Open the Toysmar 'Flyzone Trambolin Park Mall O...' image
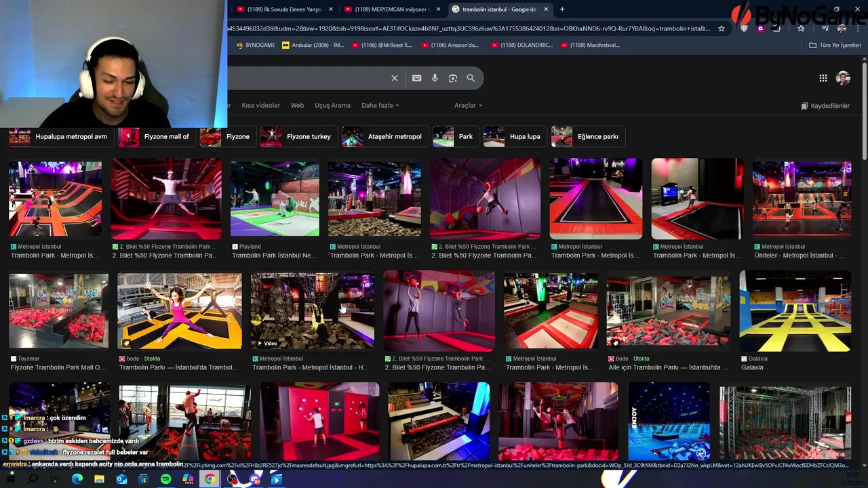Screen dimensions: 868x488 [x=58, y=311]
